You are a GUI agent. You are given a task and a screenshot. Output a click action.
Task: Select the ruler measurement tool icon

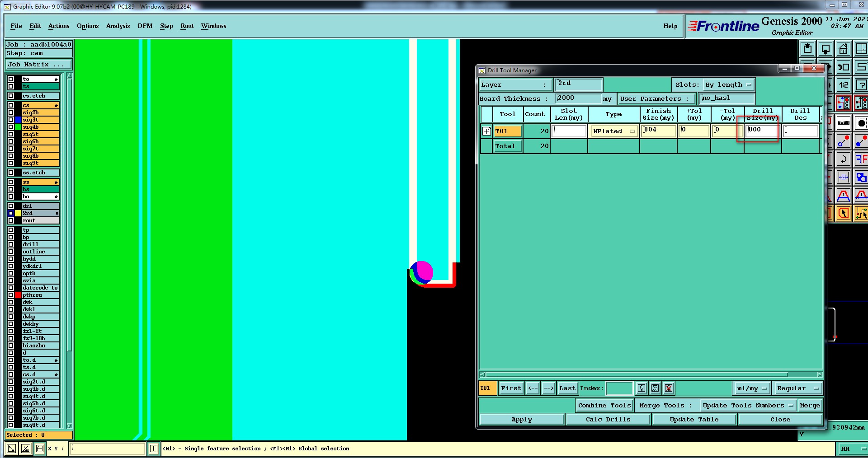(x=844, y=122)
